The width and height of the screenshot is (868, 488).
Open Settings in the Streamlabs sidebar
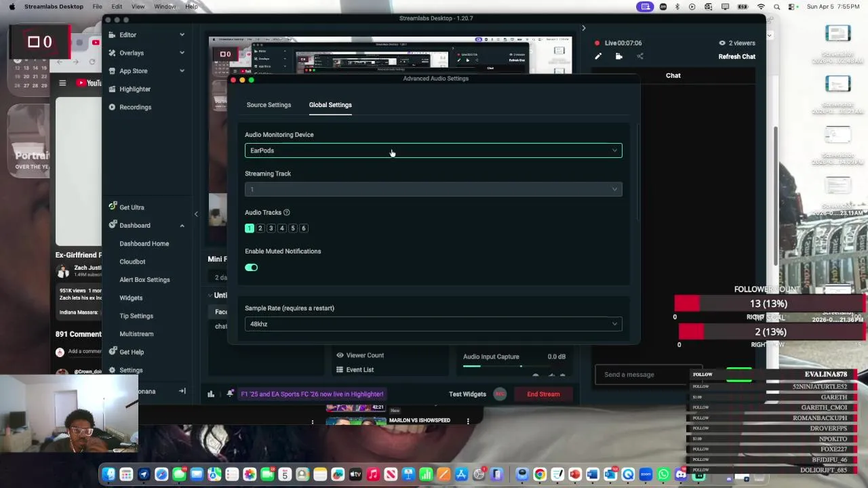[131, 370]
